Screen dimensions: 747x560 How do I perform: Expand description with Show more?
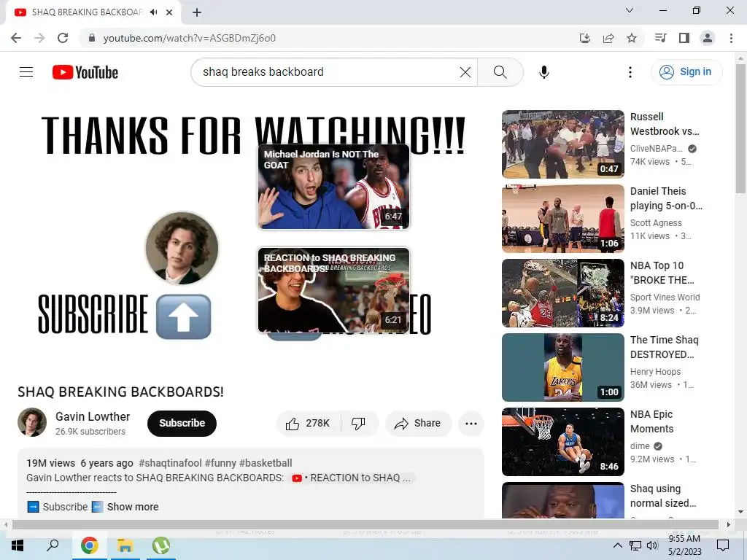coord(133,507)
